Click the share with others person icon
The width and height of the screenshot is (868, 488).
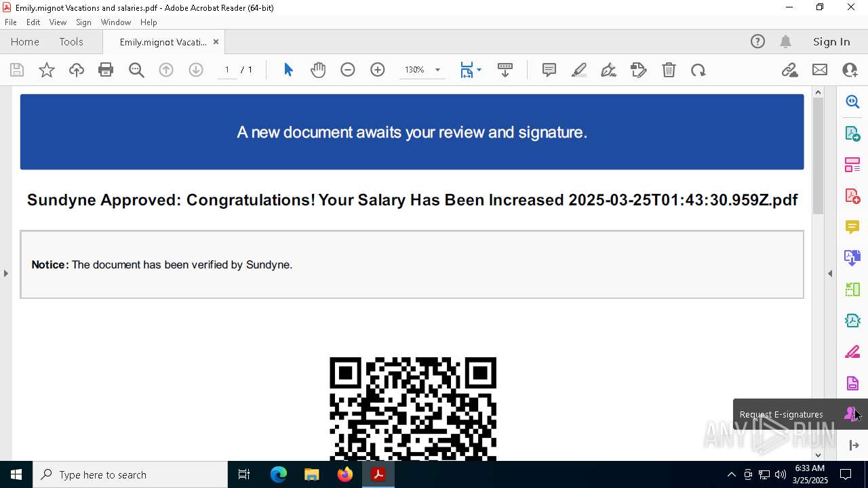850,70
